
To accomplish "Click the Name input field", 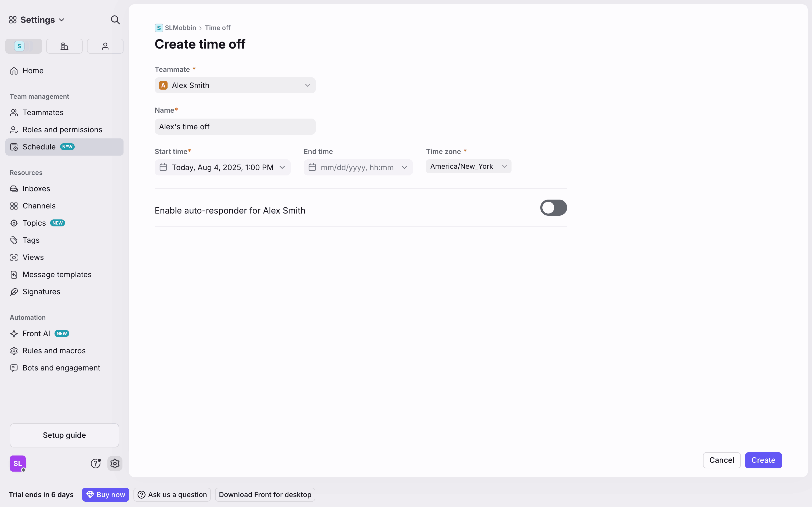I will click(x=235, y=127).
